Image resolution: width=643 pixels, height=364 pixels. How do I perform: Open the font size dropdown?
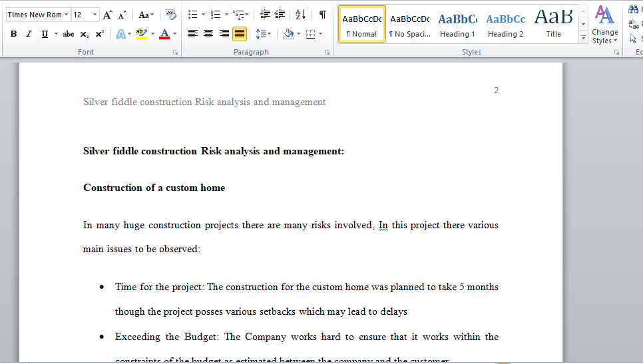coord(95,15)
